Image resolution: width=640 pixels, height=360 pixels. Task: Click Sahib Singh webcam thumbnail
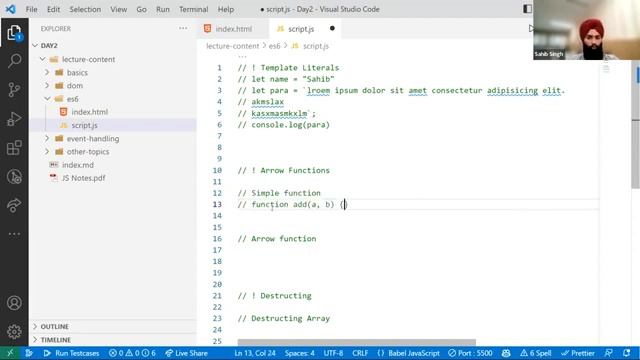pyautogui.click(x=587, y=30)
